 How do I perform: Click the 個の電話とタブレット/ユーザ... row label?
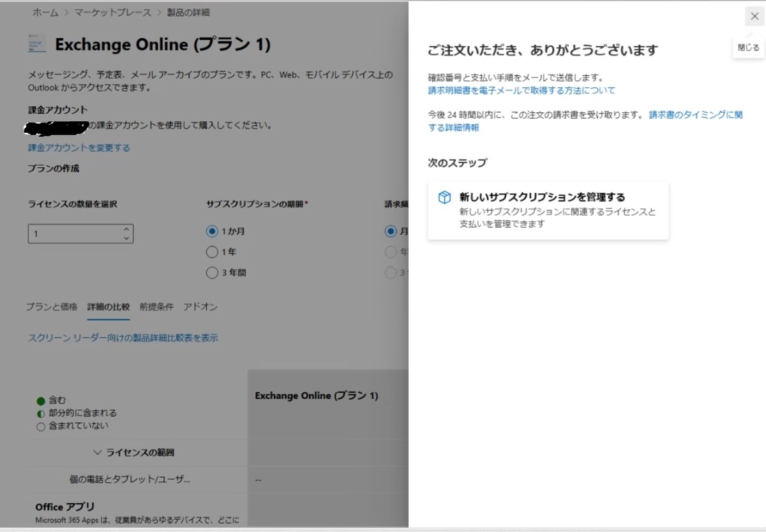pos(130,479)
